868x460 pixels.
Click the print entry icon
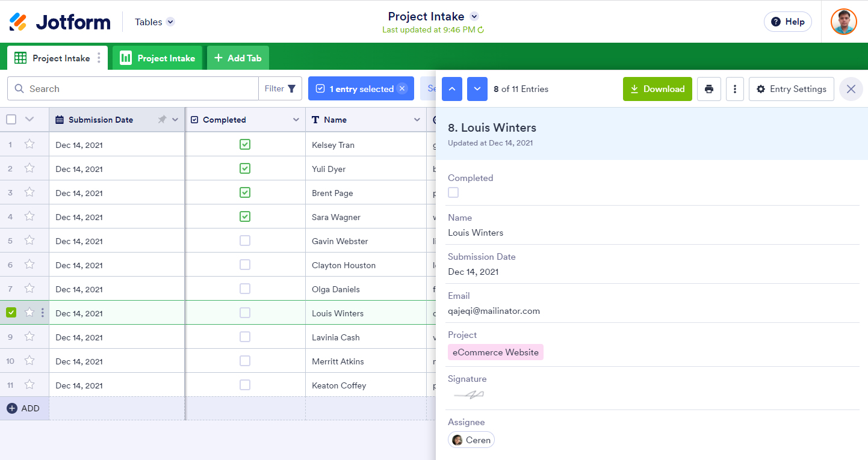(x=708, y=89)
